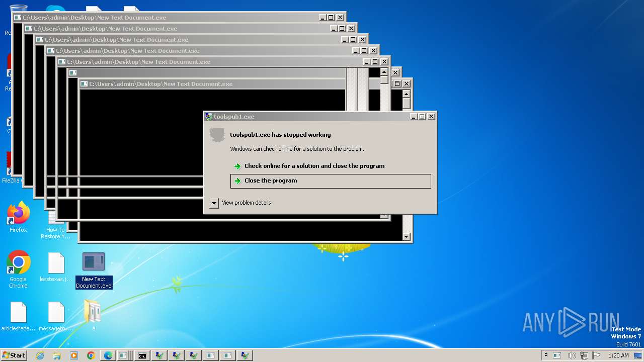
Task: Open Action Center flag icon
Action: click(x=597, y=355)
